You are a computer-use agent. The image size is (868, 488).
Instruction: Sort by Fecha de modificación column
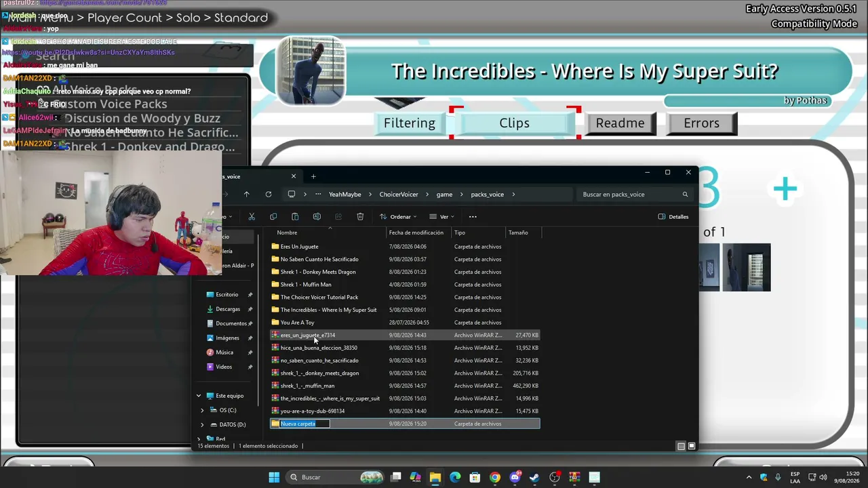point(419,232)
